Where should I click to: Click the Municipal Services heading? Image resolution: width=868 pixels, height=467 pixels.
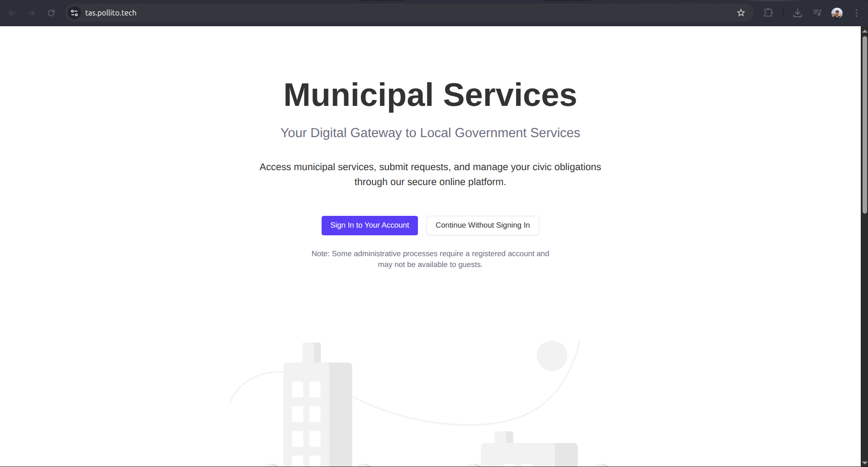click(430, 95)
